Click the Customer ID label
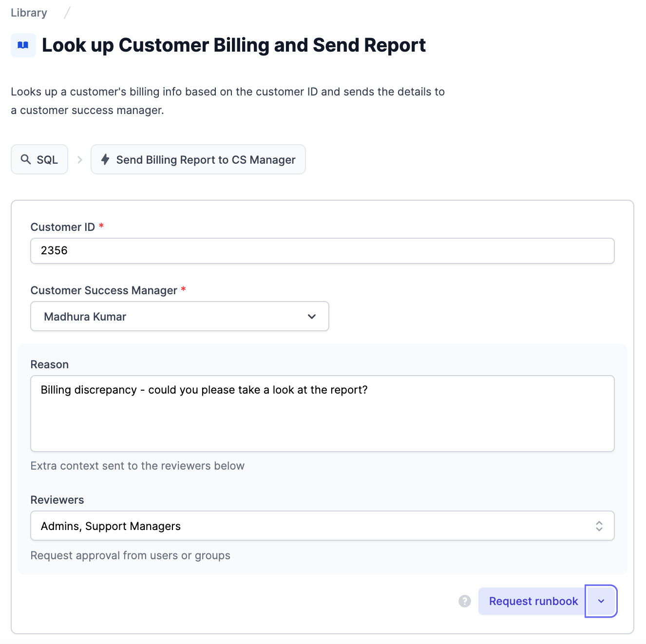646x644 pixels. pos(63,227)
